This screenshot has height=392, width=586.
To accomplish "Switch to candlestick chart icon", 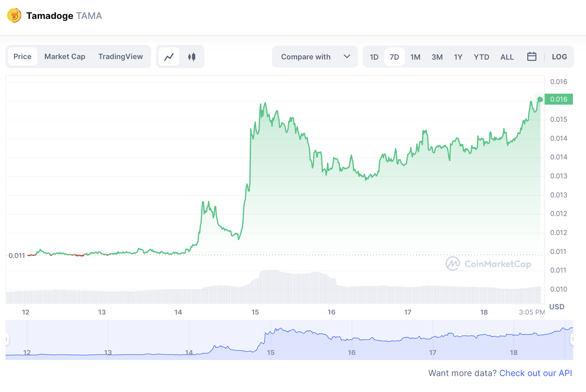I will (192, 57).
